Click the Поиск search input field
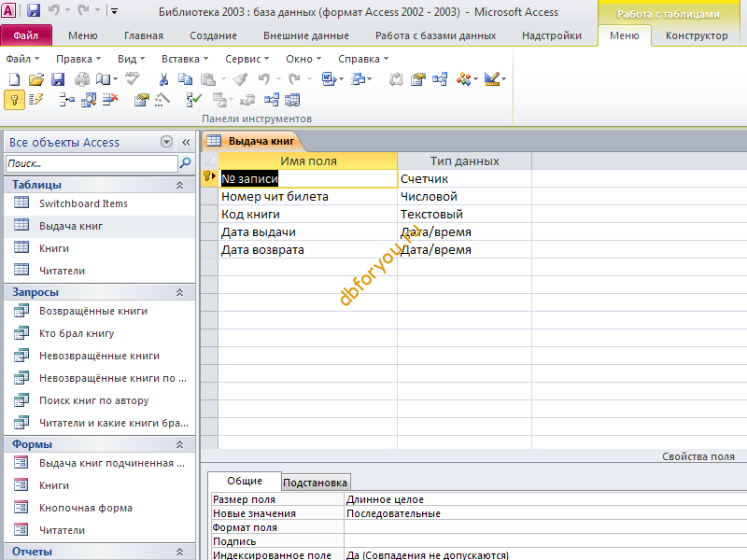The image size is (747, 560). point(92,163)
